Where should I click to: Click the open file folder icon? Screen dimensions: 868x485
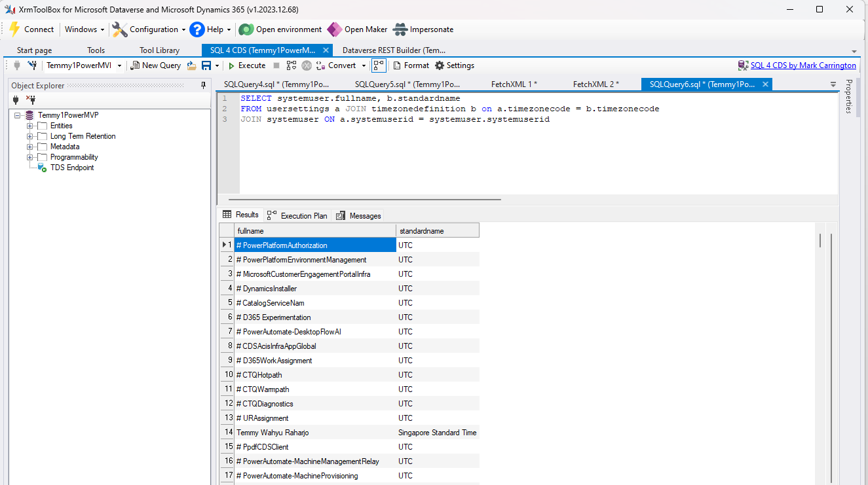point(191,65)
